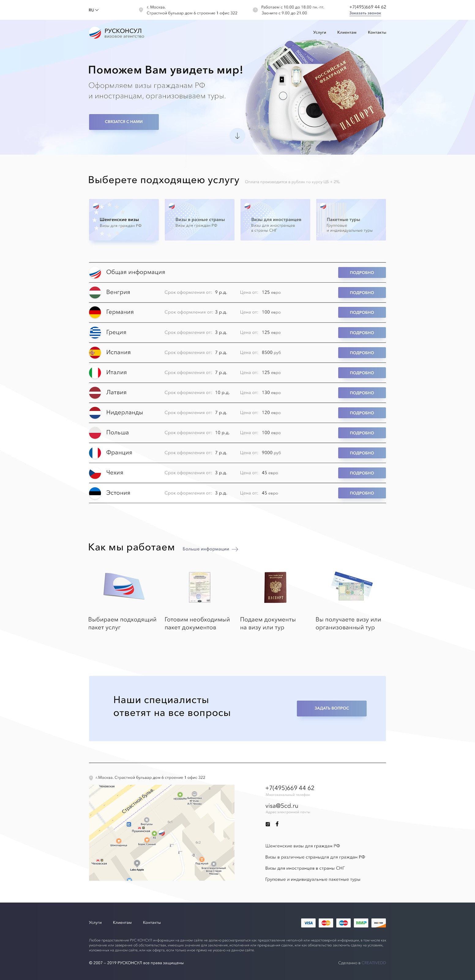Open "Контакты" in the header navigation
The height and width of the screenshot is (980, 475).
click(x=376, y=32)
